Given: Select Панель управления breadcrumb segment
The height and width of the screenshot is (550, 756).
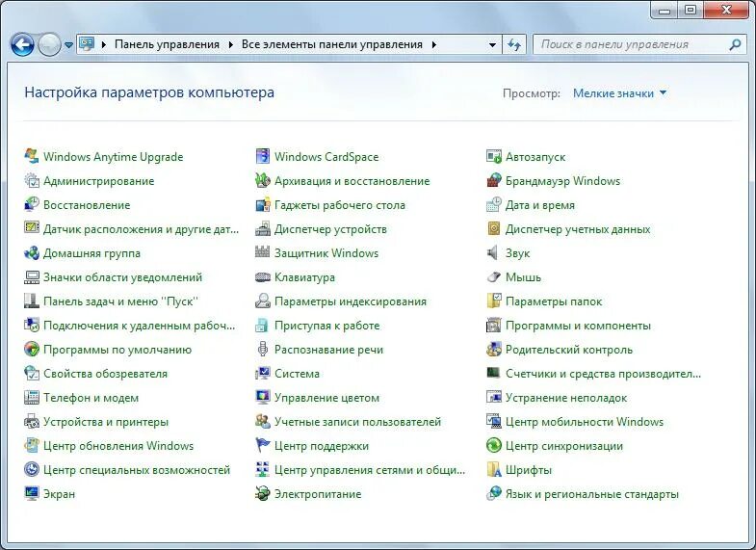Looking at the screenshot, I should click(x=167, y=44).
